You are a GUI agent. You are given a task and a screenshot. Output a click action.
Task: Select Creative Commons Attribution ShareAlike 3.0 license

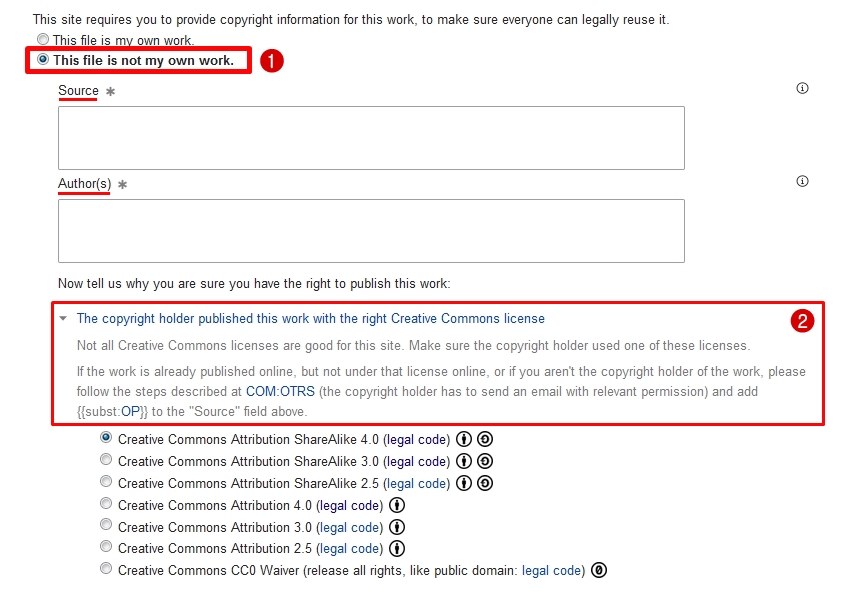click(106, 459)
